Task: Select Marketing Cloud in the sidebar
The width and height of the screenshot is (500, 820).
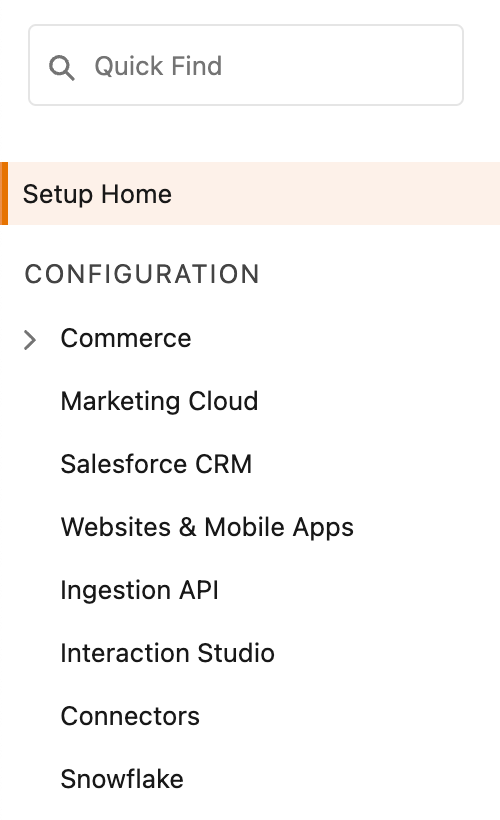Action: point(160,401)
